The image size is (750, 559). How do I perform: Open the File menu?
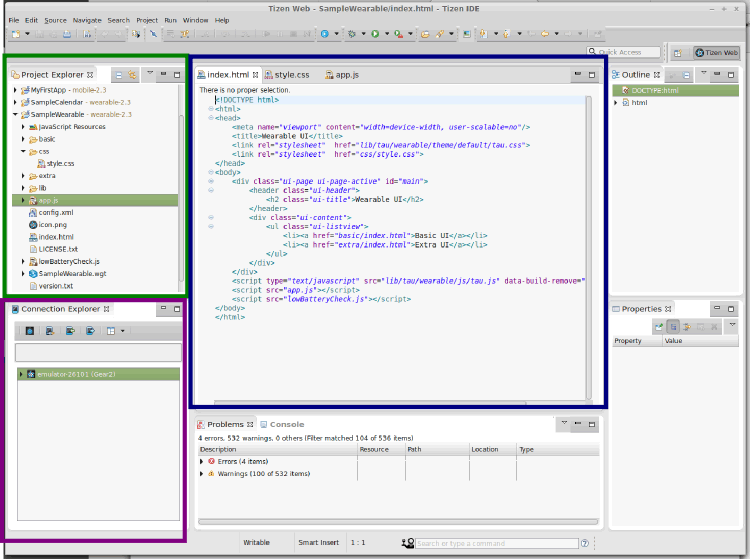(14, 20)
